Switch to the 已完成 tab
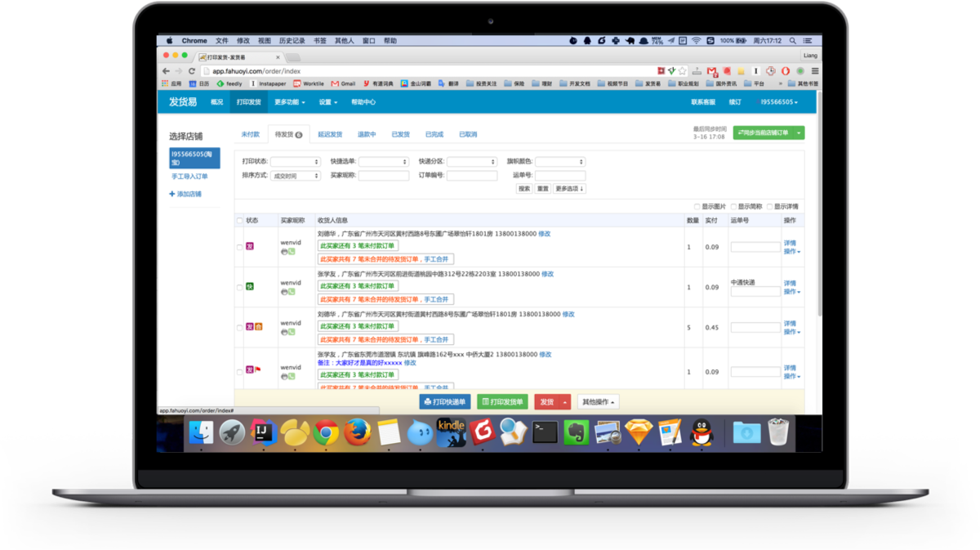The height and width of the screenshot is (550, 980). 434,134
